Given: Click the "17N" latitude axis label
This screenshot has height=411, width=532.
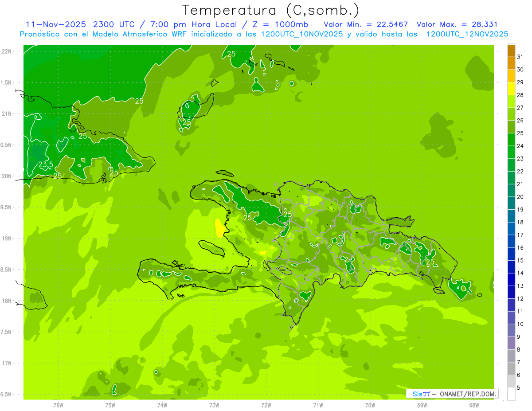Looking at the screenshot, I should (6, 363).
